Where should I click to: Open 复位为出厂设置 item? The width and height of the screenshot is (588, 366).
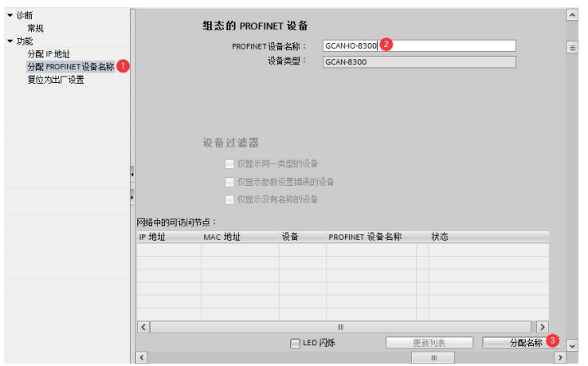[56, 80]
